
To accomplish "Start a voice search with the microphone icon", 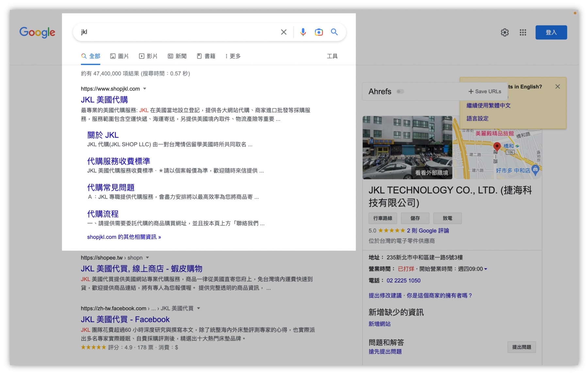I will [x=303, y=32].
